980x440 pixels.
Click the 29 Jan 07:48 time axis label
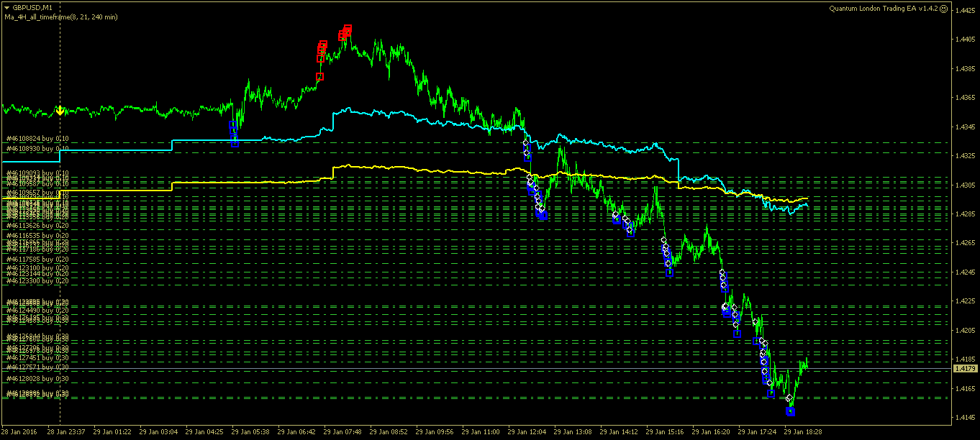click(342, 432)
